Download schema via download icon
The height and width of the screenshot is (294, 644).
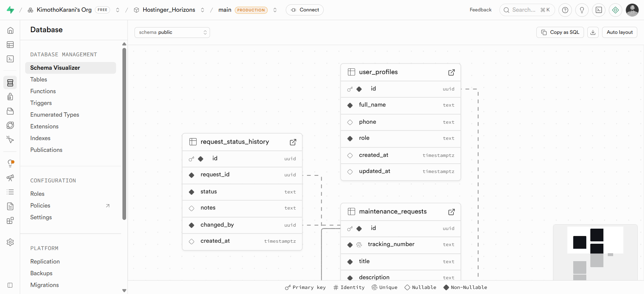593,32
